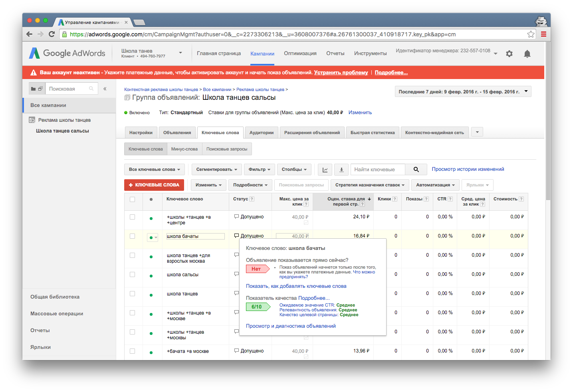This screenshot has width=573, height=392.
Task: Click the «Найти ключевые» search field
Action: pos(377,170)
